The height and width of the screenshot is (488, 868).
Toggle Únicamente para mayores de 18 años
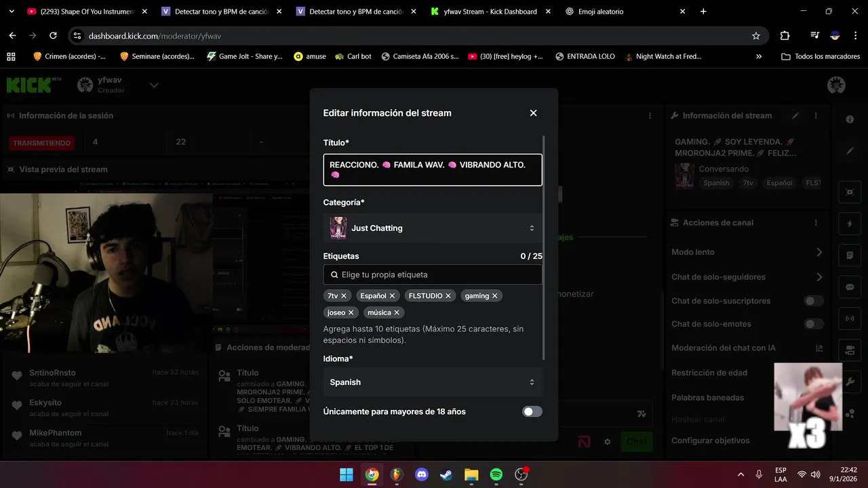click(532, 411)
